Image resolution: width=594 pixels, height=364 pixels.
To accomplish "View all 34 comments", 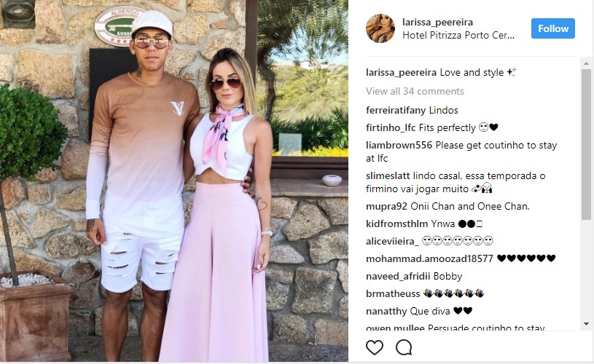I will point(415,91).
